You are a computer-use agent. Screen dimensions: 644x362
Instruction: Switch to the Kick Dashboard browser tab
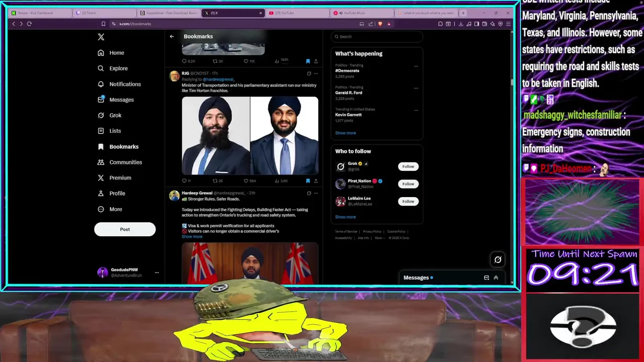tap(40, 13)
